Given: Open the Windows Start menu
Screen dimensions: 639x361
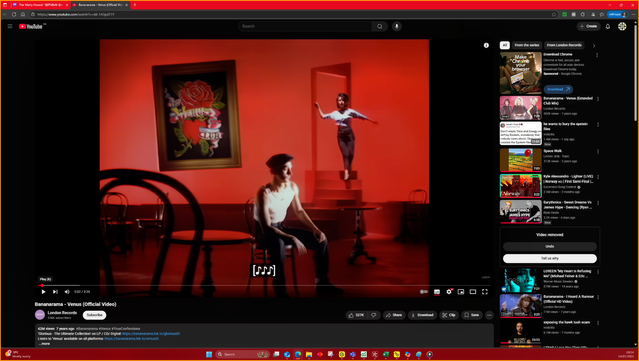Looking at the screenshot, I should (209, 354).
